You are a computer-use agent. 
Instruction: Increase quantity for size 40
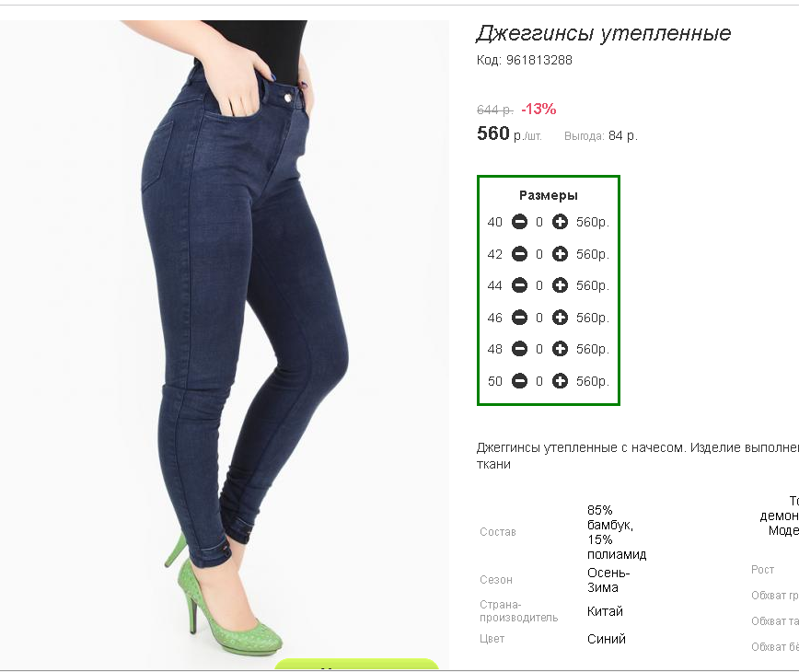pyautogui.click(x=560, y=222)
